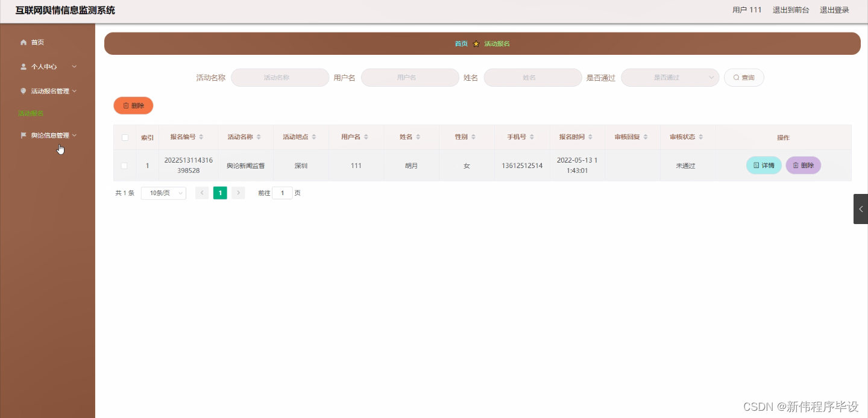Sort by 报名时间 using its arrows
Screen dimensions: 868x418
tap(591, 137)
